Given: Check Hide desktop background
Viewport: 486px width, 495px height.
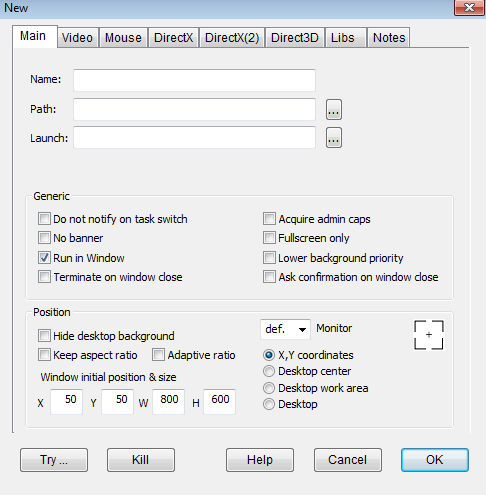Looking at the screenshot, I should click(44, 336).
